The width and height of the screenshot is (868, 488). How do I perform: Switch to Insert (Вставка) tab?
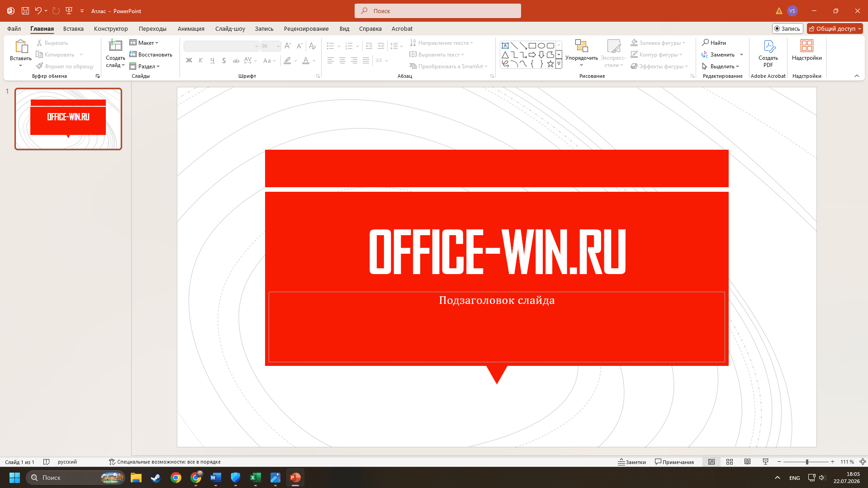tap(73, 28)
